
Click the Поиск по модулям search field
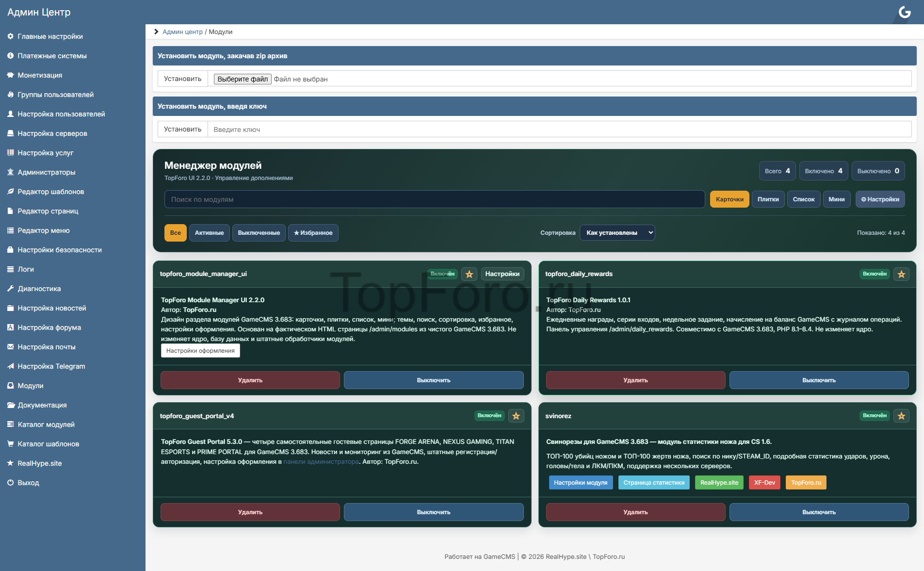coord(435,199)
